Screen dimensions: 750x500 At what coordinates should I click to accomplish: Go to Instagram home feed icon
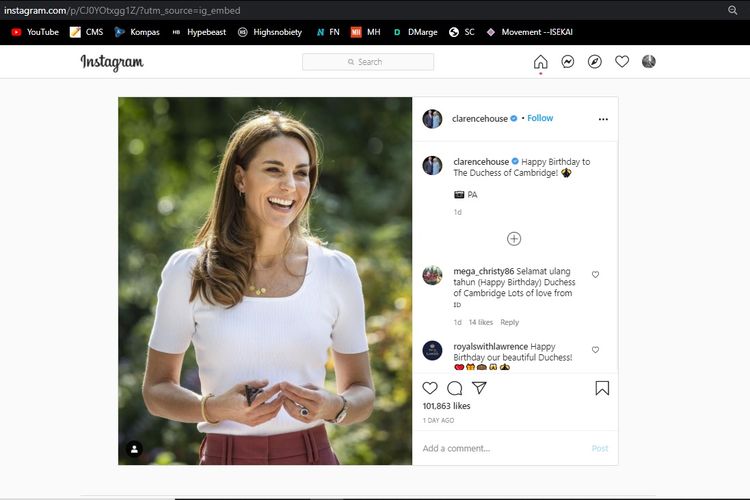coord(540,62)
